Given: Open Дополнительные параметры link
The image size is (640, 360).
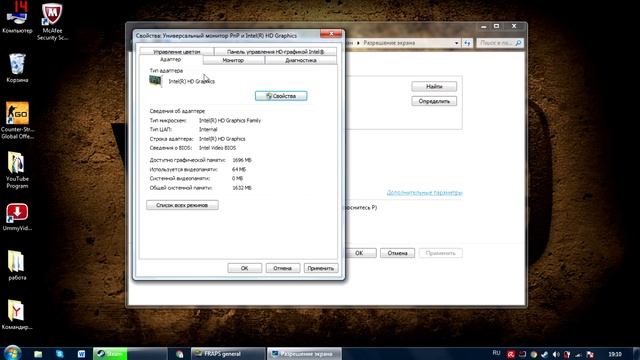Looking at the screenshot, I should 424,192.
